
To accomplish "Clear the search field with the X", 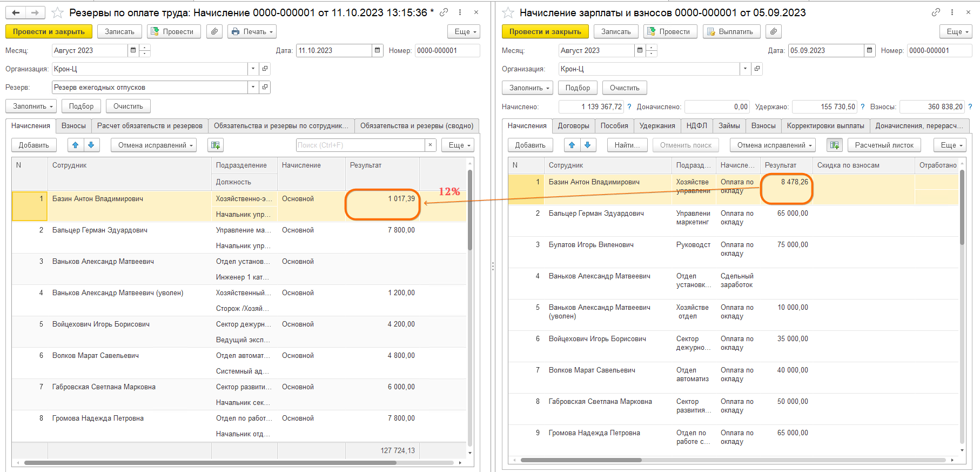I will [x=430, y=145].
